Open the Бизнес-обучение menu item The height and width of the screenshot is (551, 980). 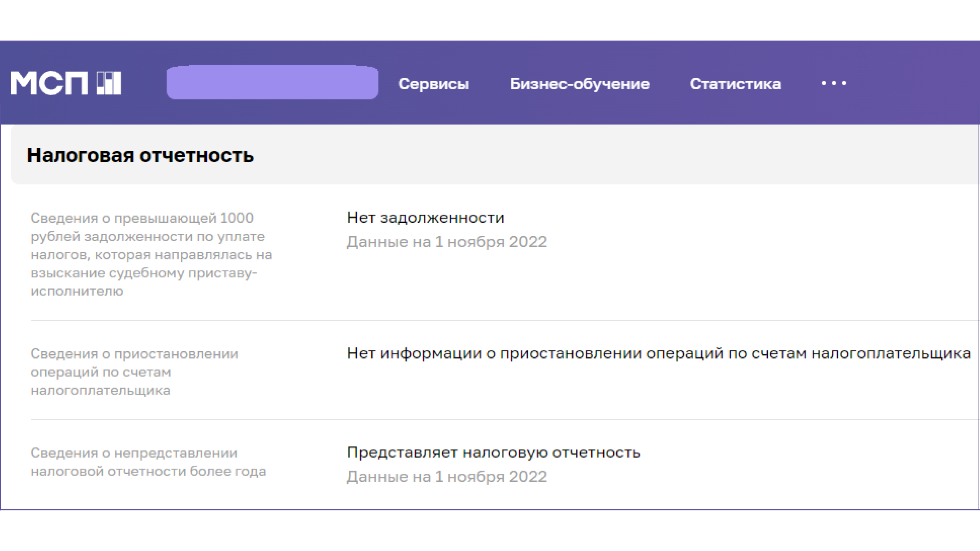tap(580, 84)
